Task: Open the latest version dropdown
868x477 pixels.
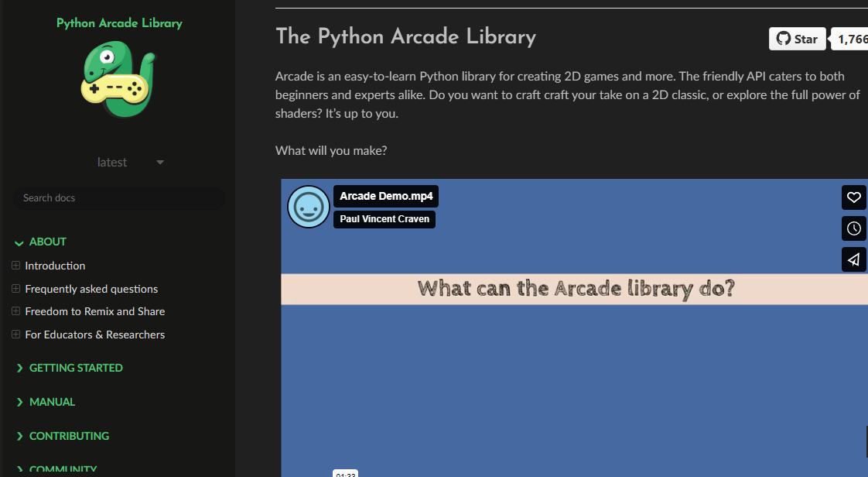Action: click(130, 163)
